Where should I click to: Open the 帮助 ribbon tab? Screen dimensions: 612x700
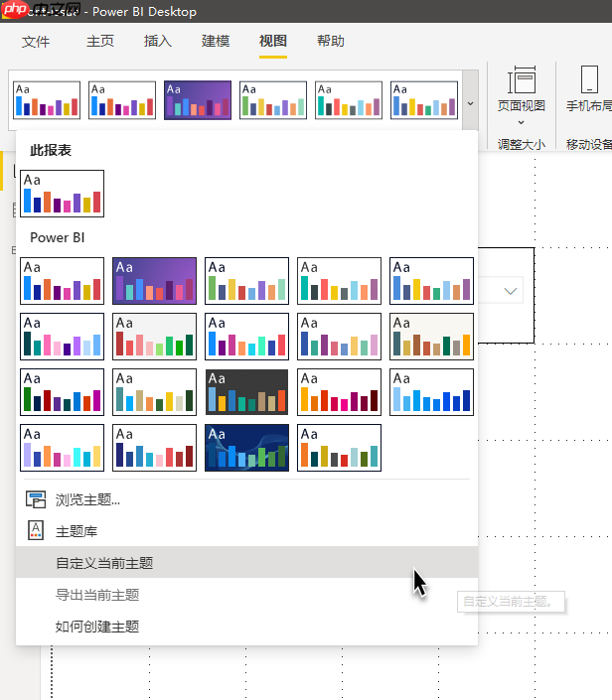pyautogui.click(x=331, y=41)
